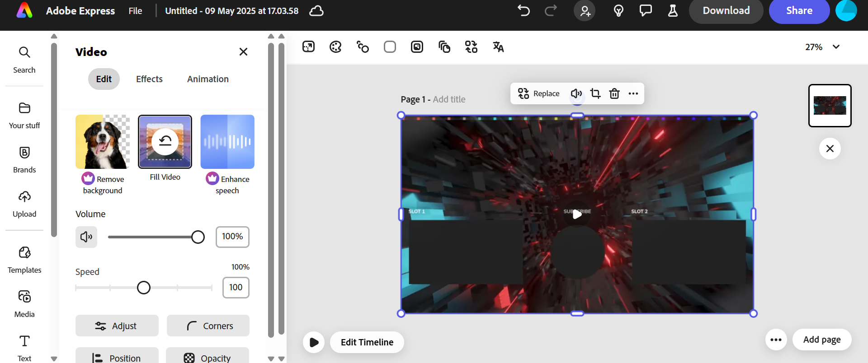Select the crop tool in floating toolbar
The height and width of the screenshot is (363, 868).
[x=595, y=93]
